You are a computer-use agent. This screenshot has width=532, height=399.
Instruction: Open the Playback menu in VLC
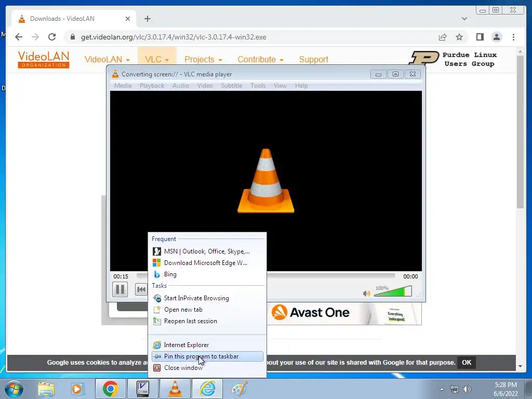tap(152, 86)
